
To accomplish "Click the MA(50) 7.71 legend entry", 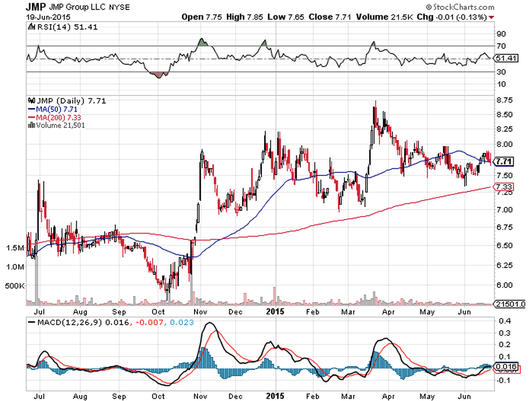I will [56, 109].
